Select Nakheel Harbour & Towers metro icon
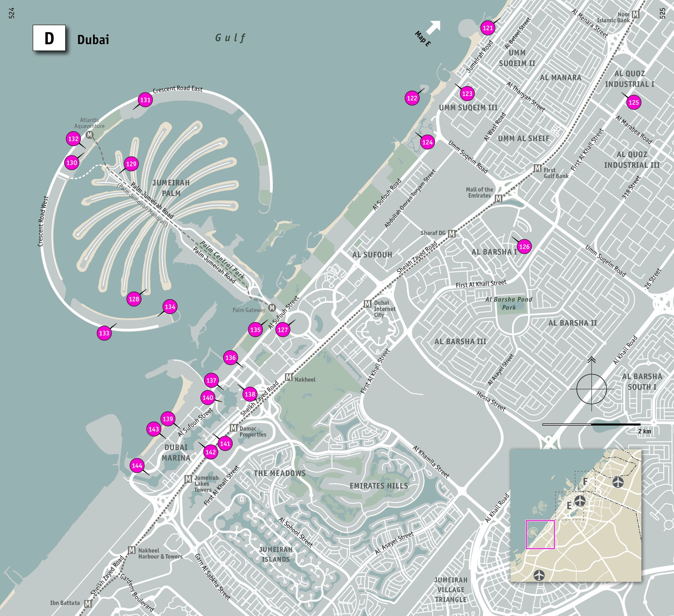This screenshot has height=616, width=674. (x=132, y=550)
